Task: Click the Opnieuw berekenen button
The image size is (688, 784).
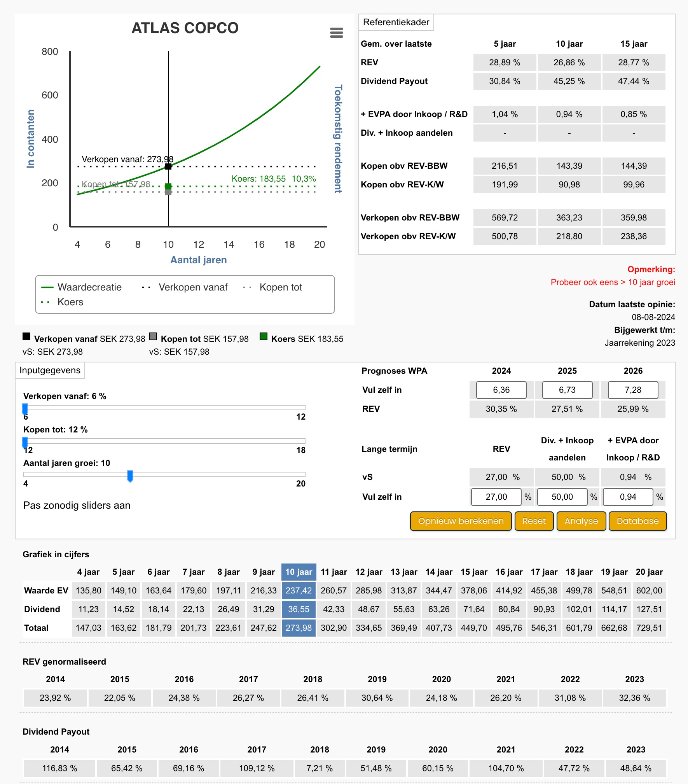Action: click(x=461, y=521)
